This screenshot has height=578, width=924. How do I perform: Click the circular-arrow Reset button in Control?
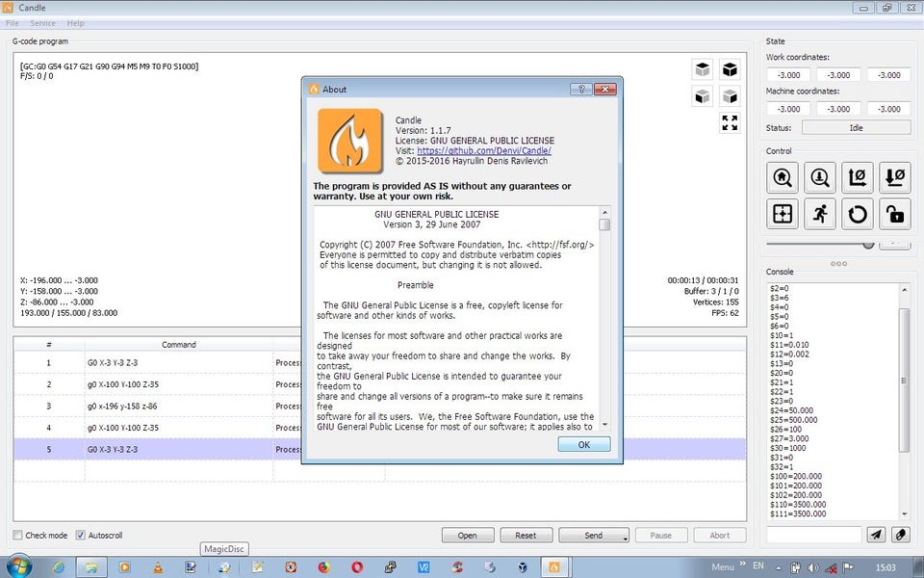tap(858, 214)
